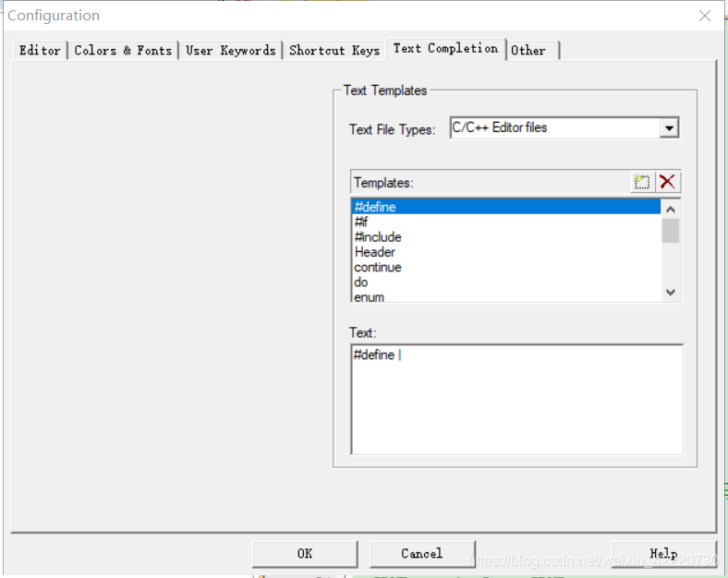Select the Shortcut Keys tab
The image size is (728, 578).
click(x=334, y=50)
